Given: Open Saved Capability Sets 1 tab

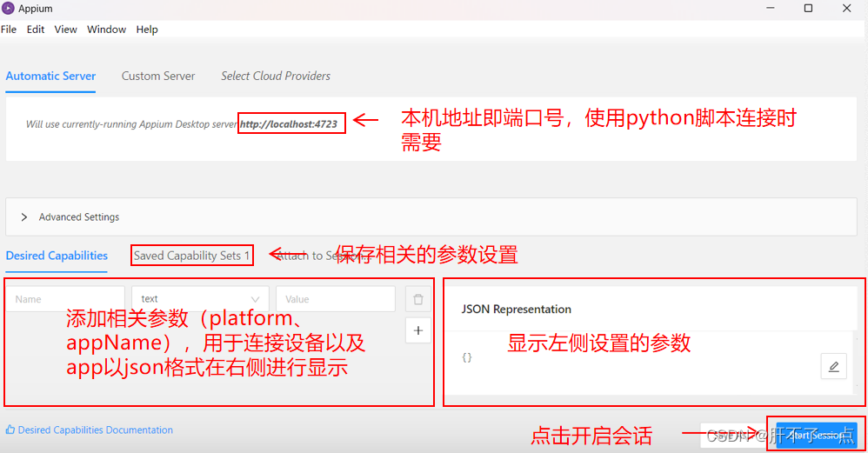Looking at the screenshot, I should point(191,256).
